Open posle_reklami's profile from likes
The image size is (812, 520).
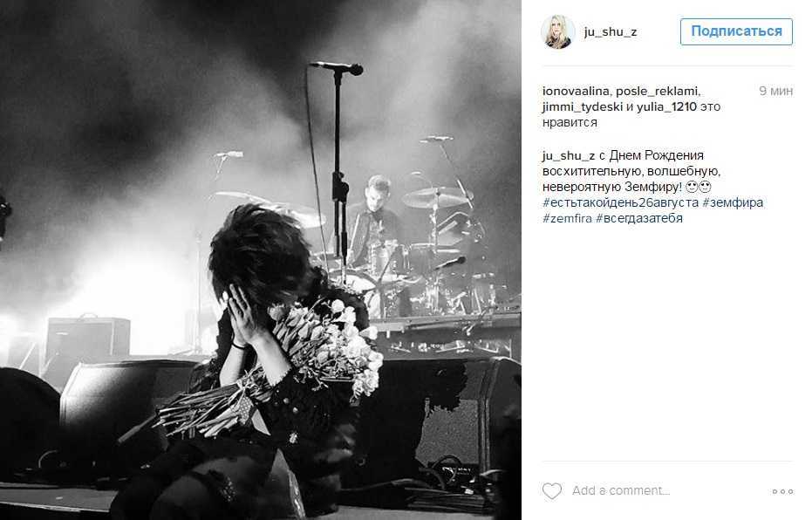point(658,91)
